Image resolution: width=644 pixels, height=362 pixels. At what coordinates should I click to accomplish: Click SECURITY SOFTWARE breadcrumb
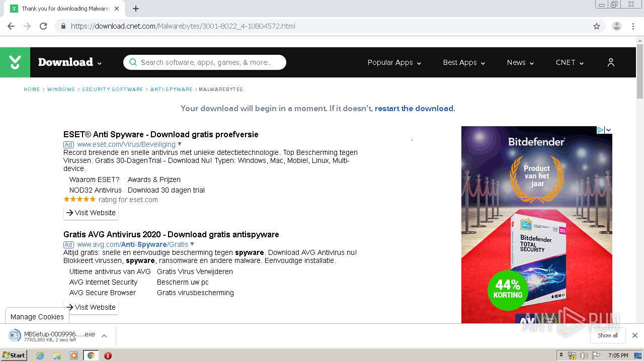(113, 89)
